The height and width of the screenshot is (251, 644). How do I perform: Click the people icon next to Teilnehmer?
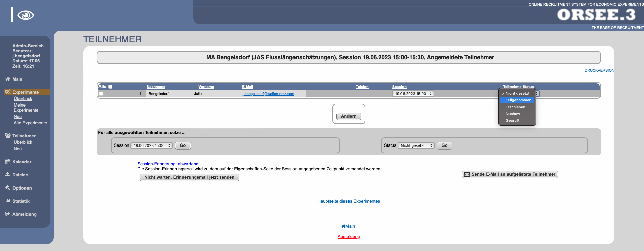click(x=8, y=136)
